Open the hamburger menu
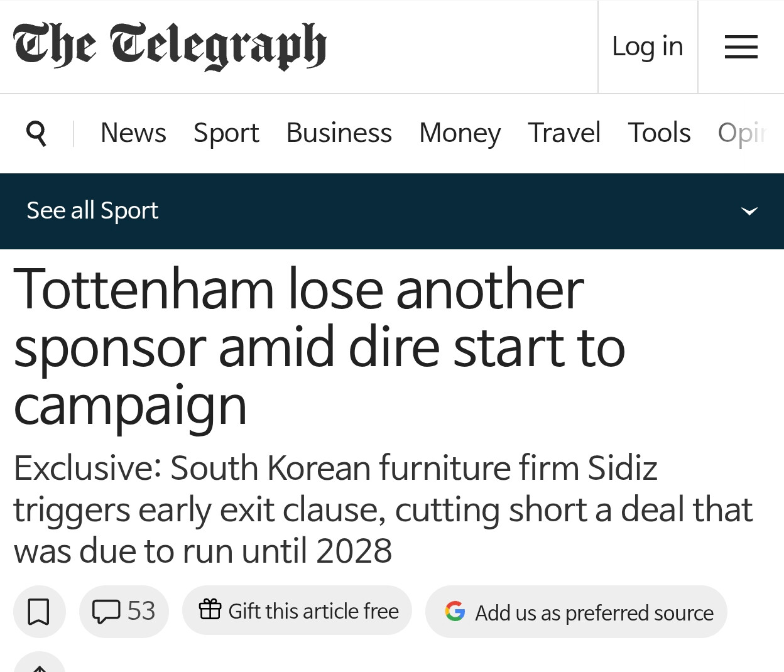This screenshot has height=672, width=784. 741,47
